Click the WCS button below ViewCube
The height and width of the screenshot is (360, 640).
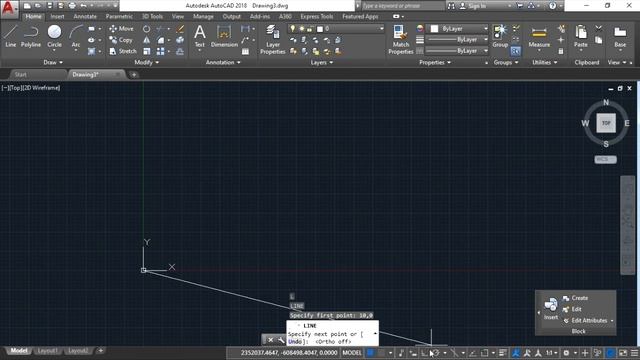pos(605,159)
